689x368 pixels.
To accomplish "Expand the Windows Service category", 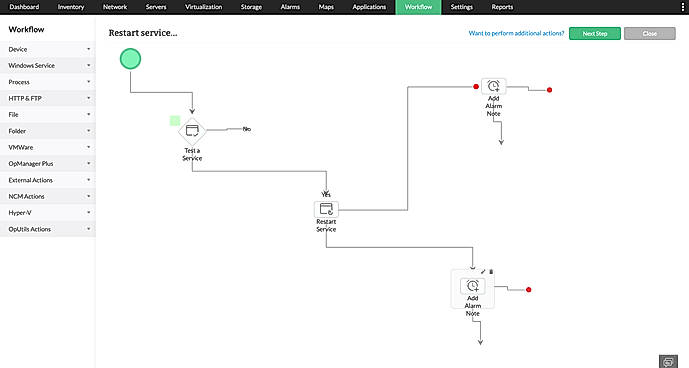I will pos(48,66).
